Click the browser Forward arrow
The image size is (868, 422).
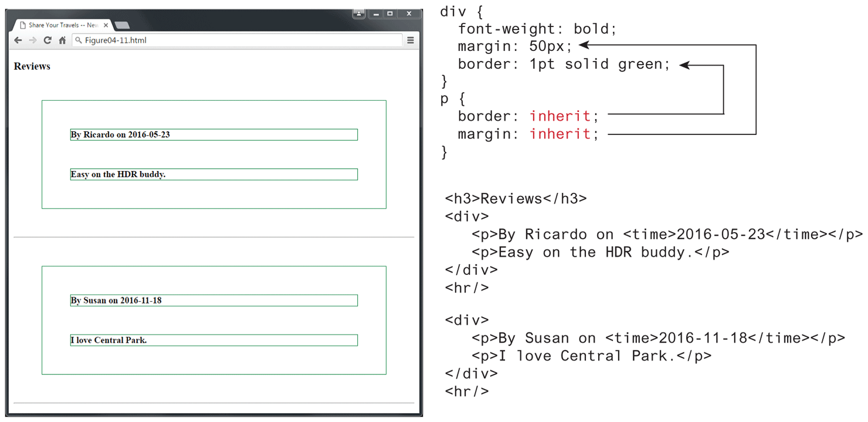tap(33, 40)
